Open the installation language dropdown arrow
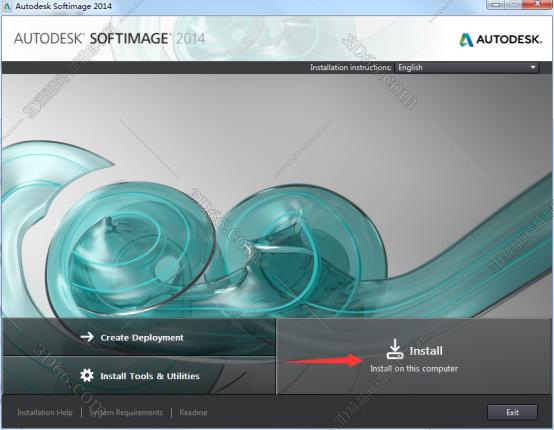This screenshot has height=430, width=554. coord(533,67)
